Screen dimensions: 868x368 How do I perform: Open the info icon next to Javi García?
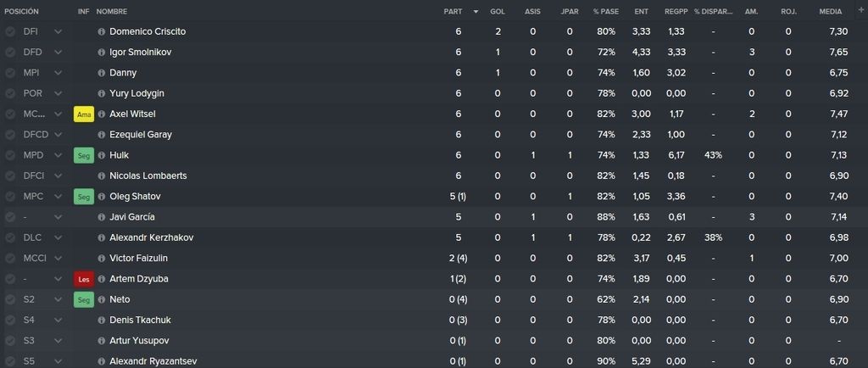click(102, 217)
